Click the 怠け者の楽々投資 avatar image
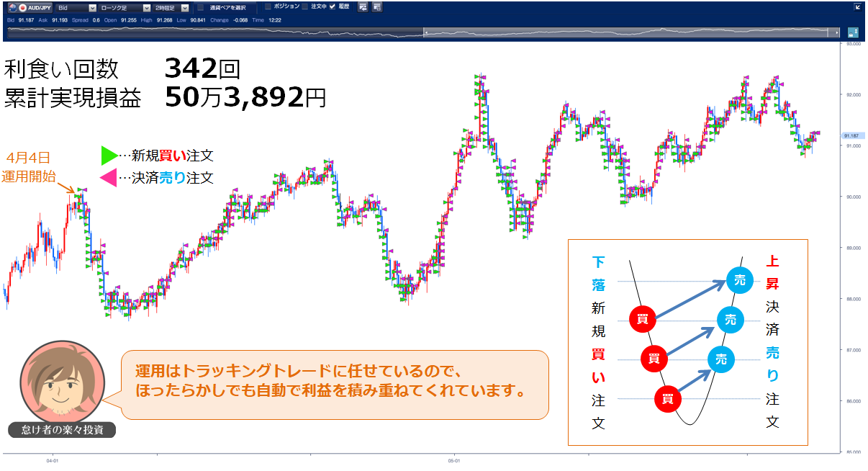 click(62, 382)
